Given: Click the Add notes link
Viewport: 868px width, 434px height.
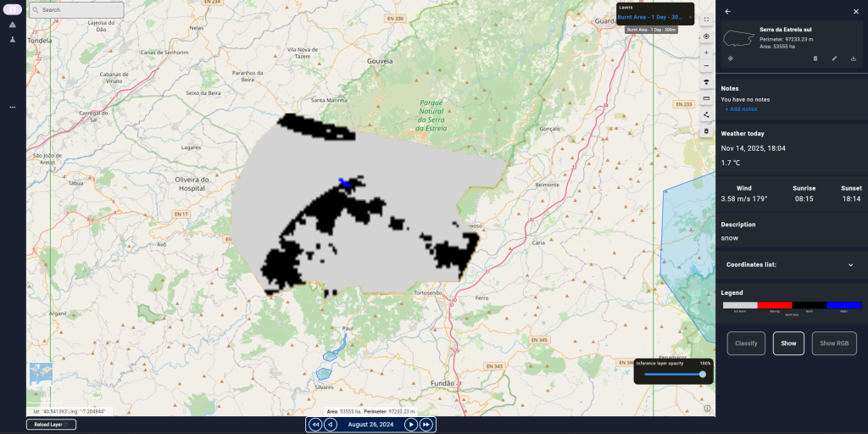Looking at the screenshot, I should pos(741,109).
